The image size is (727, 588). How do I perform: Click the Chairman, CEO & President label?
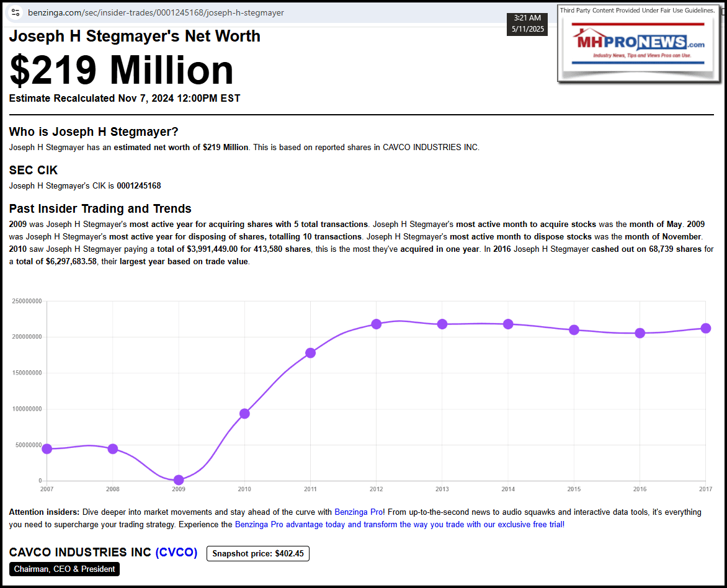point(65,569)
